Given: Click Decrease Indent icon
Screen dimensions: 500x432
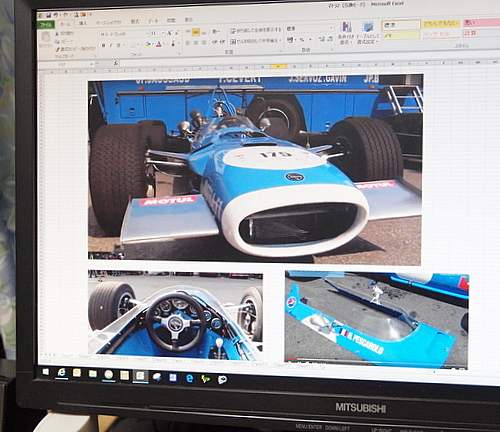Looking at the screenshot, I should coord(215,42).
